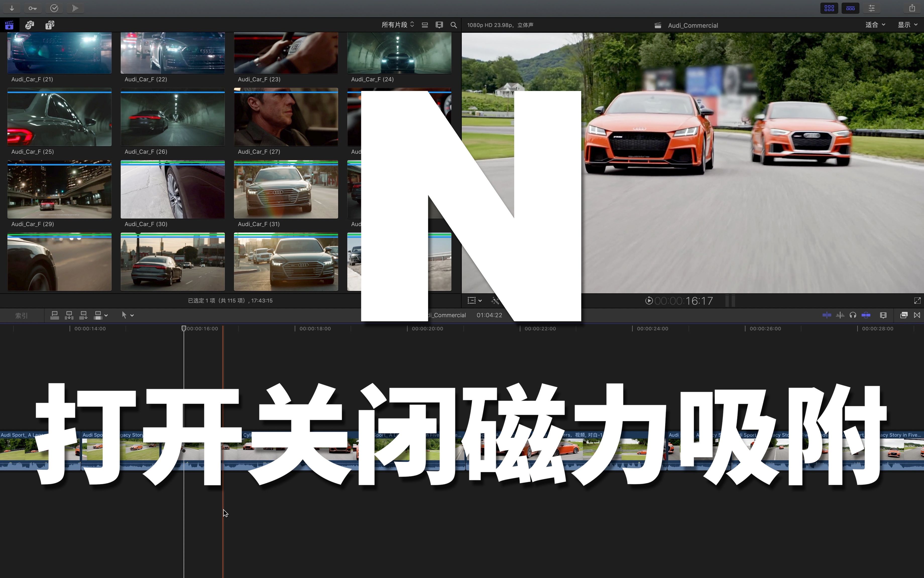
Task: Toggle the timeline panel visibility
Action: (850, 8)
